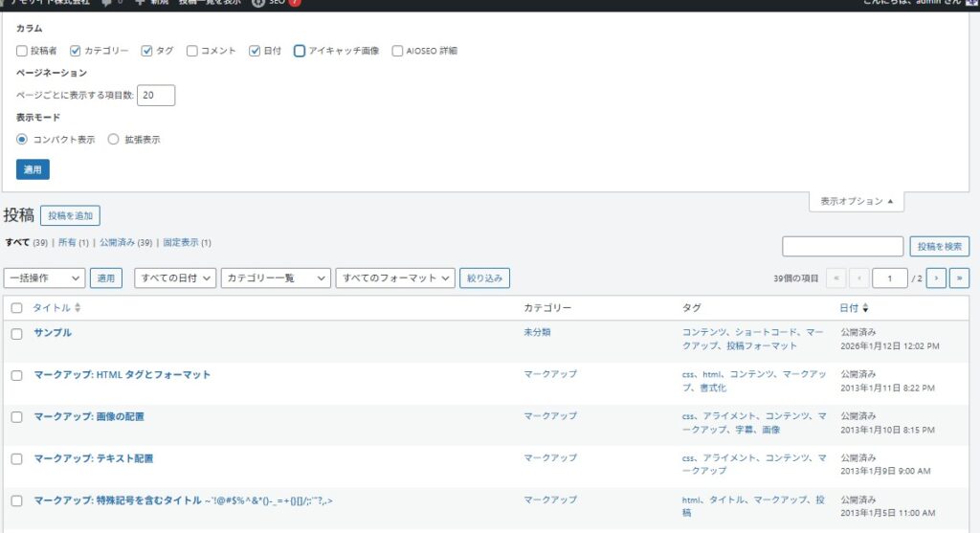Click the SEO icon in admin bar
980x533 pixels.
tap(258, 3)
